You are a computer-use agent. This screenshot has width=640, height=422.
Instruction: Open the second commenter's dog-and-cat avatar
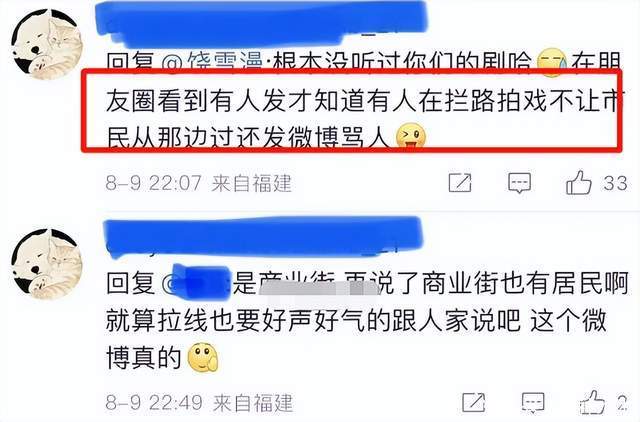coord(47,264)
